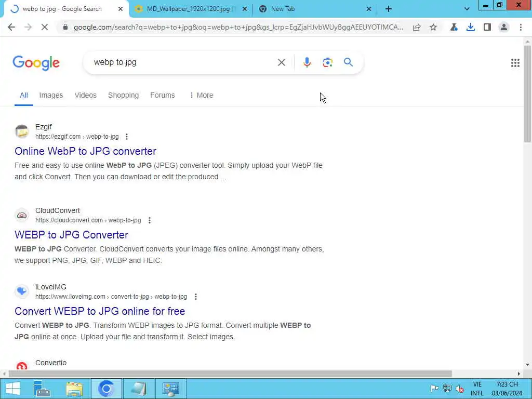Expand the More search filters menu

(x=201, y=96)
